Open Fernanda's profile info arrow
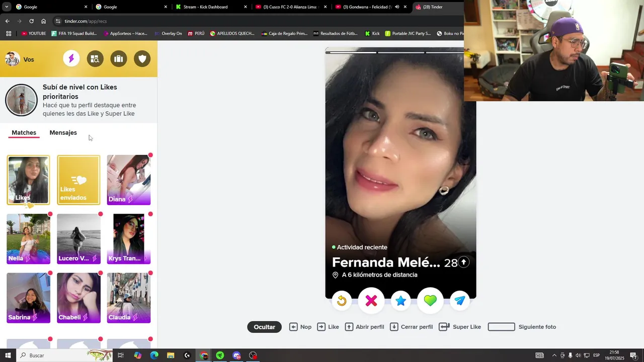This screenshot has height=362, width=644. (464, 262)
